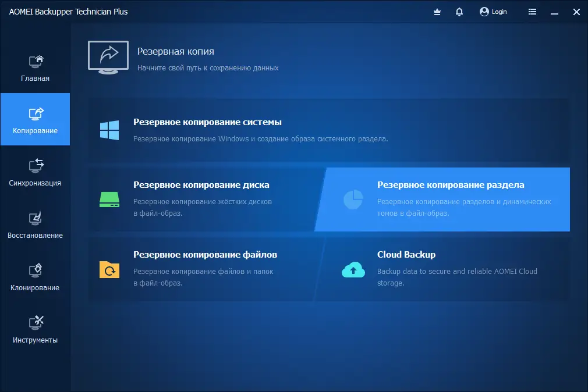The width and height of the screenshot is (588, 392).
Task: Open notifications bell icon
Action: (459, 12)
